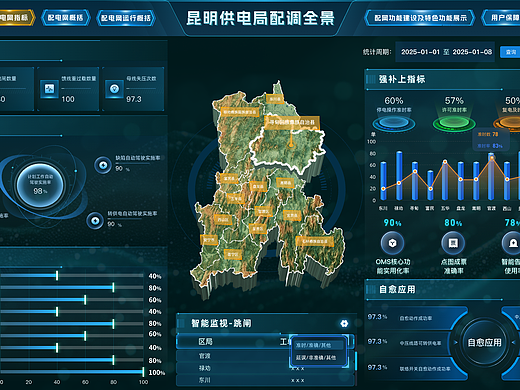Click the highlighted 寻甸回族彝族自治县 map label
The width and height of the screenshot is (520, 390).
pyautogui.click(x=292, y=123)
